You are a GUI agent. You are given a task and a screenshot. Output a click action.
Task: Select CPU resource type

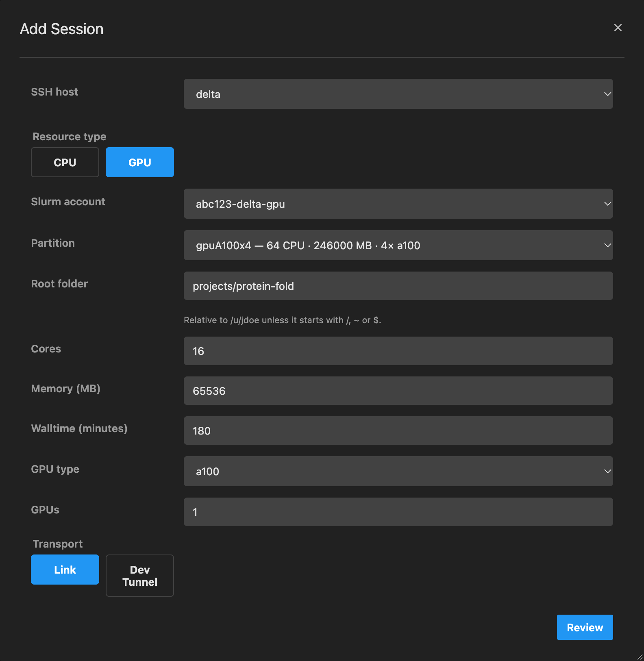pyautogui.click(x=65, y=162)
